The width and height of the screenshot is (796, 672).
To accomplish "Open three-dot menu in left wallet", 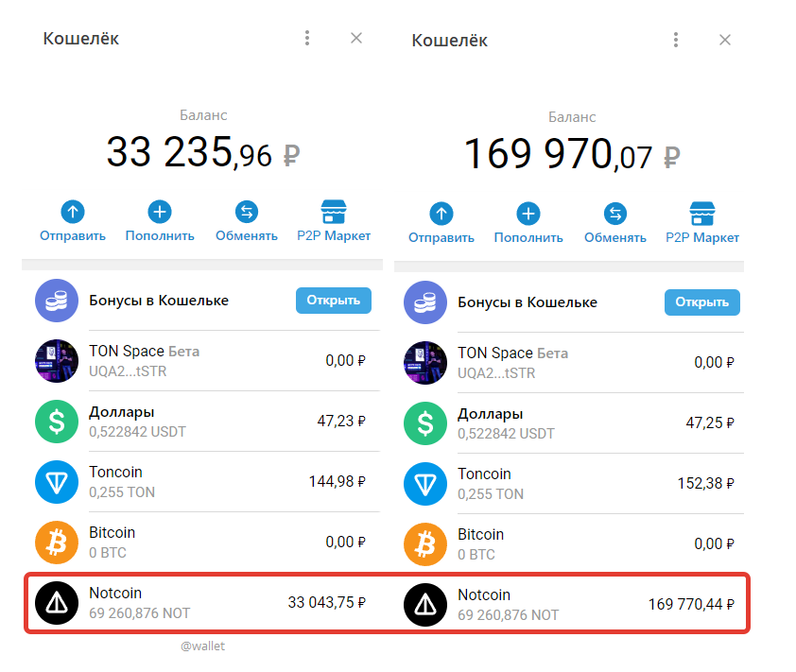I will coord(307,38).
